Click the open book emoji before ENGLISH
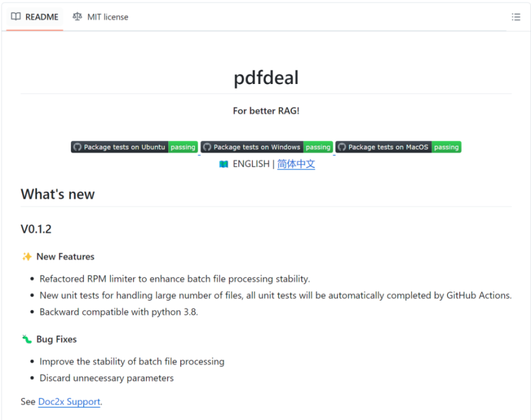The height and width of the screenshot is (420, 531). click(223, 164)
